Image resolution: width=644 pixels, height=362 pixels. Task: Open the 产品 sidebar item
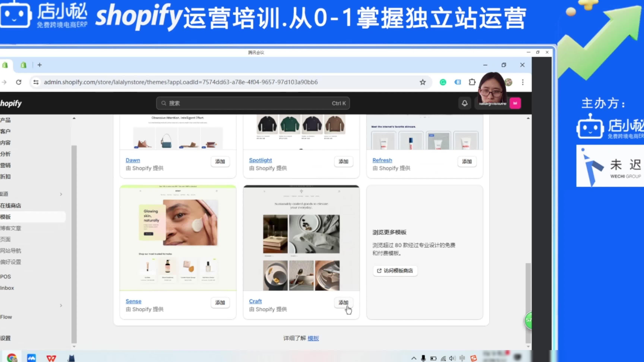point(6,120)
